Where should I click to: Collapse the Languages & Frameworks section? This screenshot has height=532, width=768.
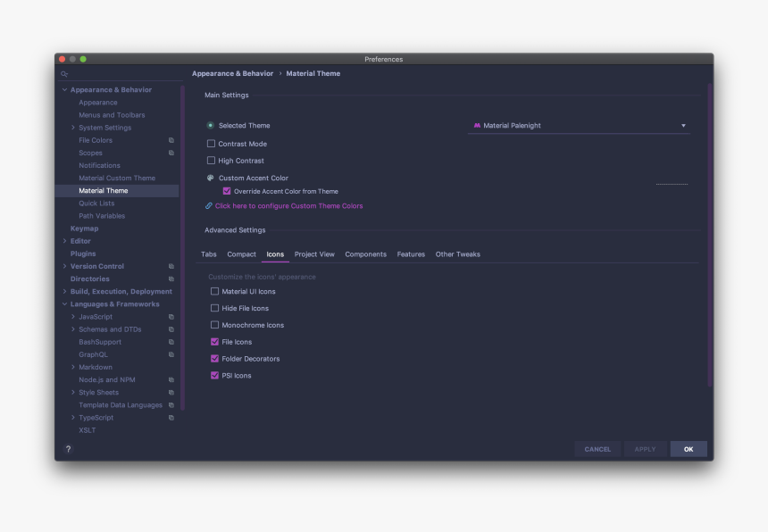pos(64,304)
